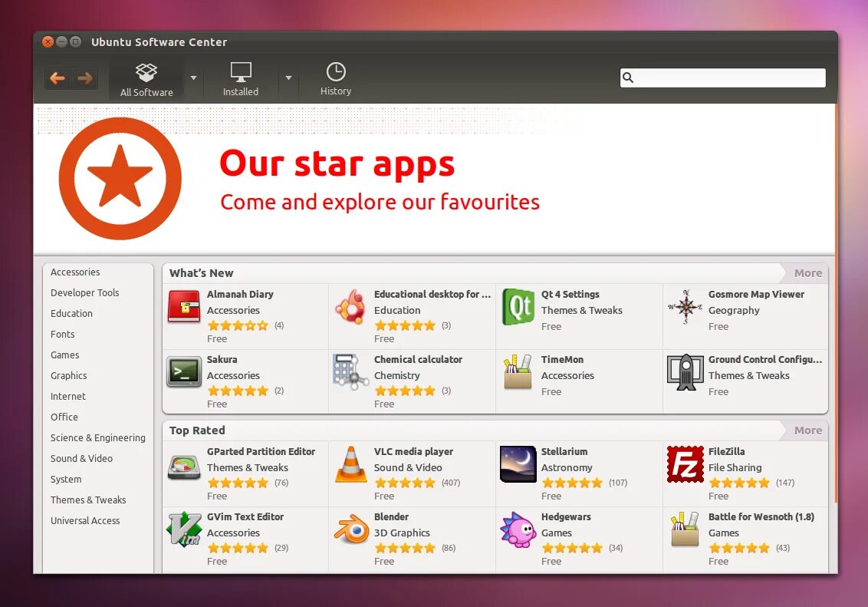Click the back arrow navigation button
The height and width of the screenshot is (607, 868).
tap(58, 78)
